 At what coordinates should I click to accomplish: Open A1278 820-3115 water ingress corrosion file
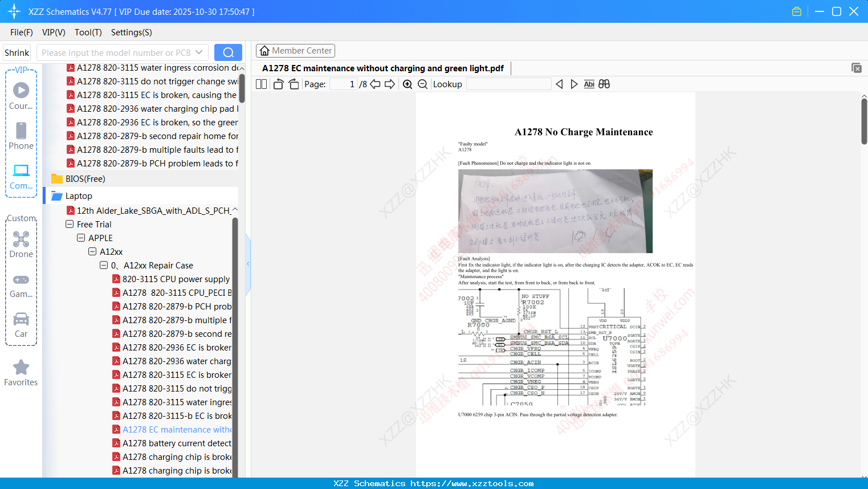[x=152, y=68]
